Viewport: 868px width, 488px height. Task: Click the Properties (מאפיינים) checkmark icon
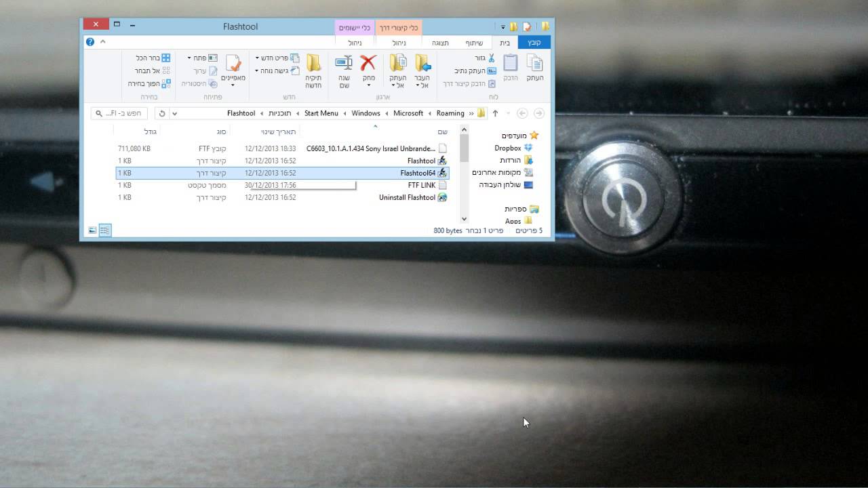233,64
